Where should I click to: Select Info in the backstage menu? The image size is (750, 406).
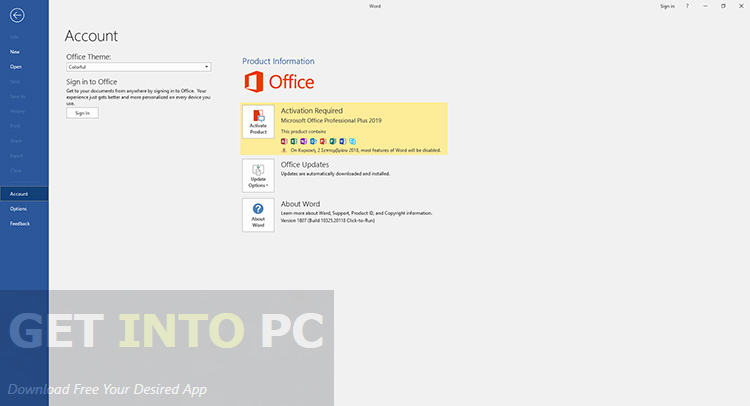[x=14, y=37]
